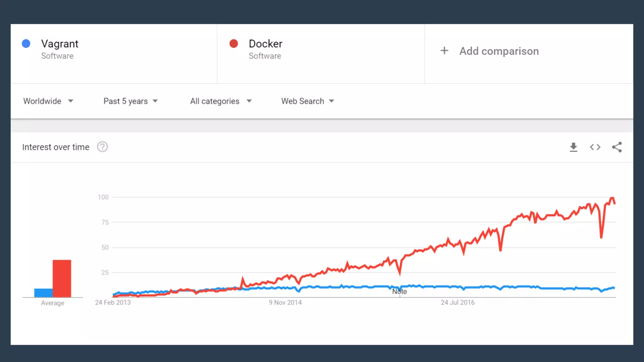Click the Interest over time heading
644x362 pixels.
point(56,147)
